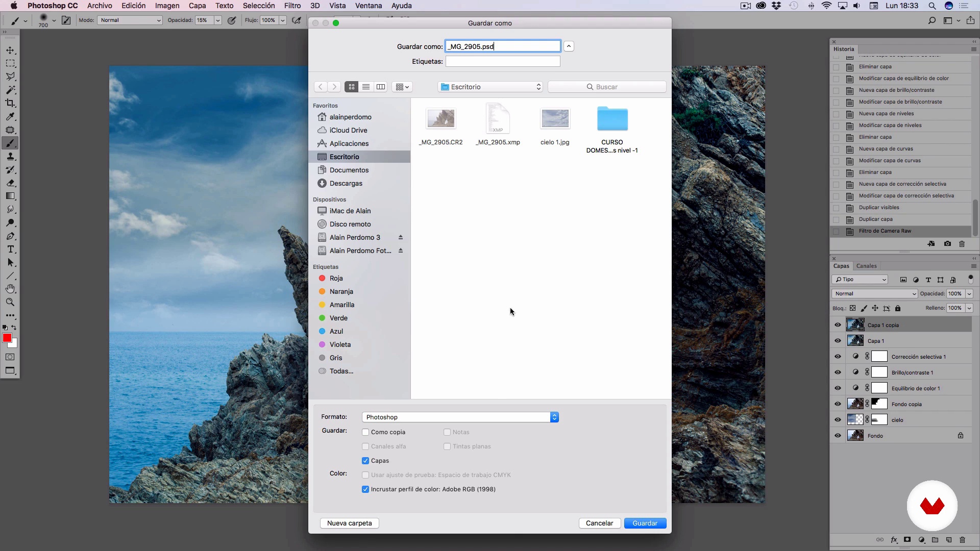Viewport: 980px width, 551px height.
Task: Uncheck the Capas checkbox
Action: 365,461
